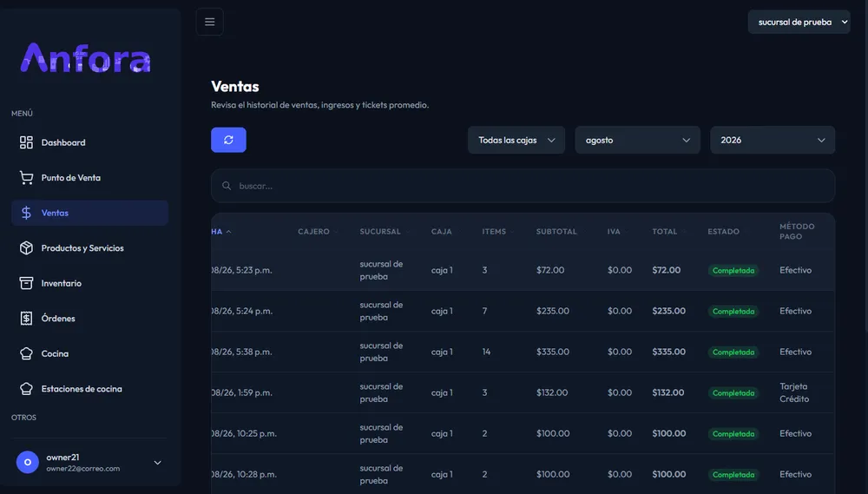Select the $72.00 total cell
This screenshot has height=494, width=868.
(666, 270)
